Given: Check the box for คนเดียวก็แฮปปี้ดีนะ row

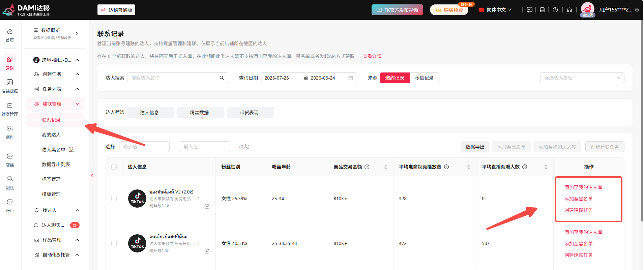Looking at the screenshot, I should click(x=114, y=243).
